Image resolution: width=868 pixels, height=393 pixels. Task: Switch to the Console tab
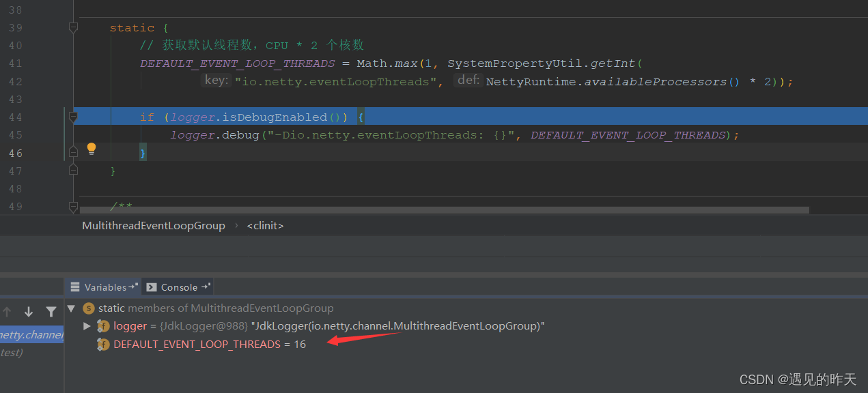[178, 287]
